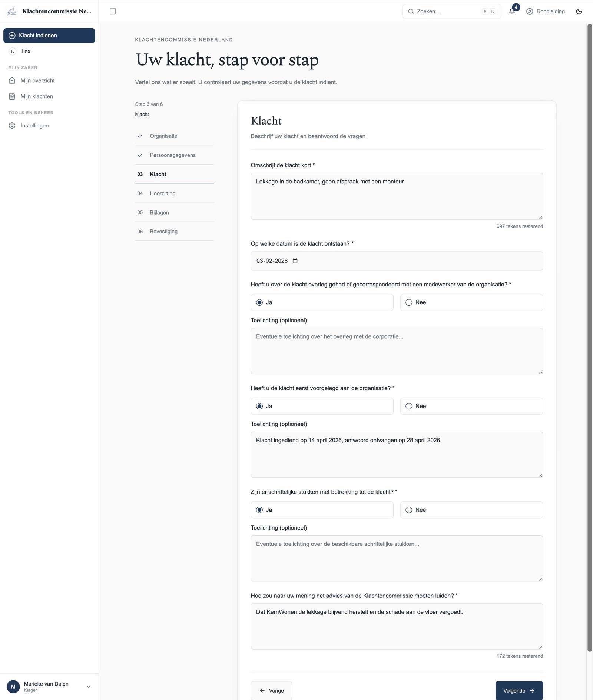Click the page vertical scrollbar
This screenshot has width=593, height=700.
click(x=590, y=337)
